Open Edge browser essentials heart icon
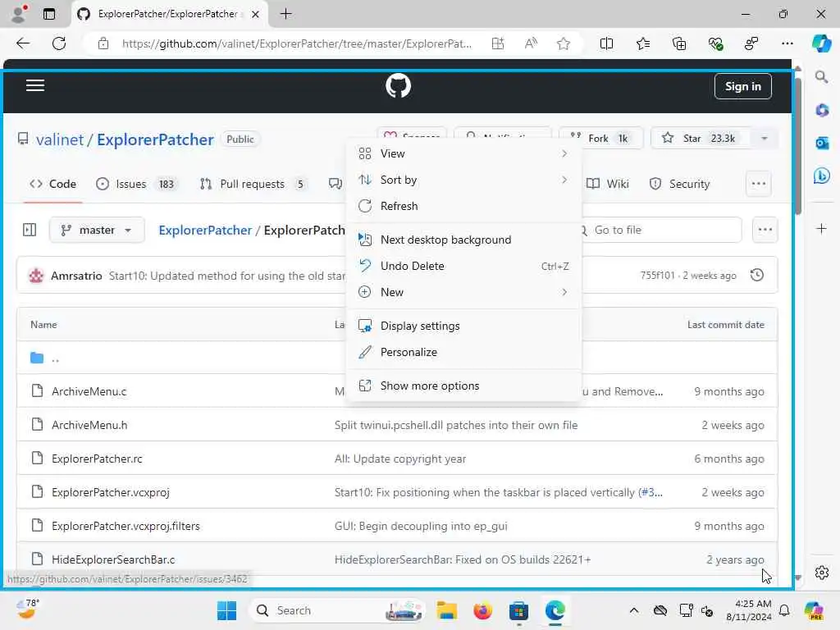 715,43
